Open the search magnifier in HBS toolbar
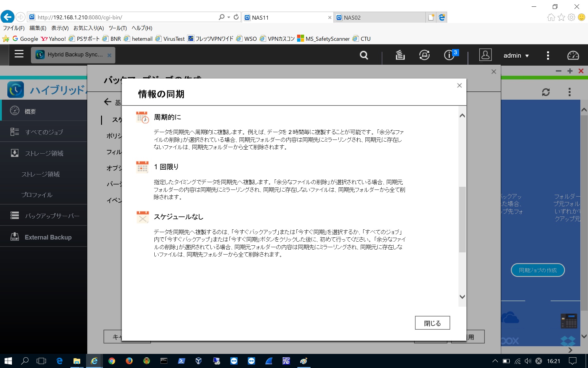The height and width of the screenshot is (368, 588). click(363, 55)
